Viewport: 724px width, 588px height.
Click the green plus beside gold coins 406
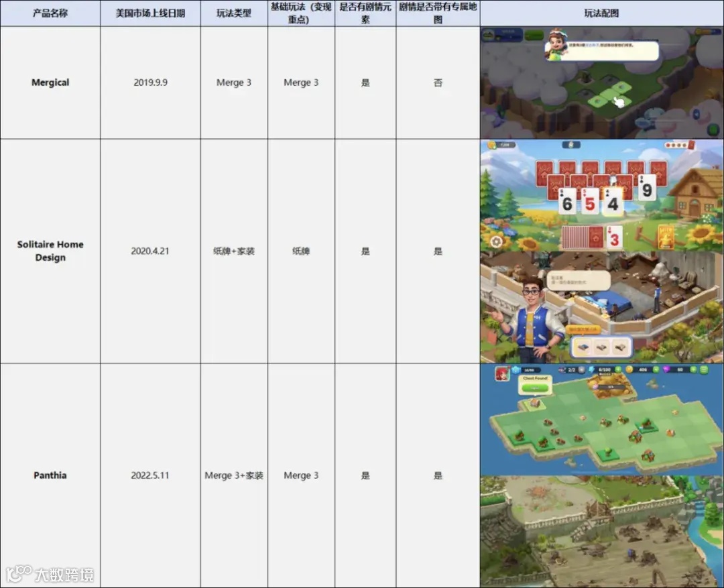[x=656, y=369]
